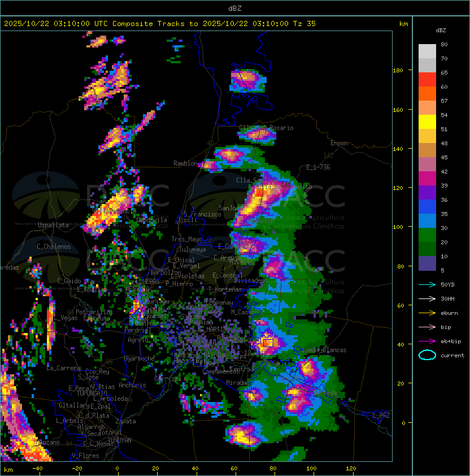This screenshot has width=470, height=476.
Task: Click the white 30HM arrow in legend
Action: point(427,298)
